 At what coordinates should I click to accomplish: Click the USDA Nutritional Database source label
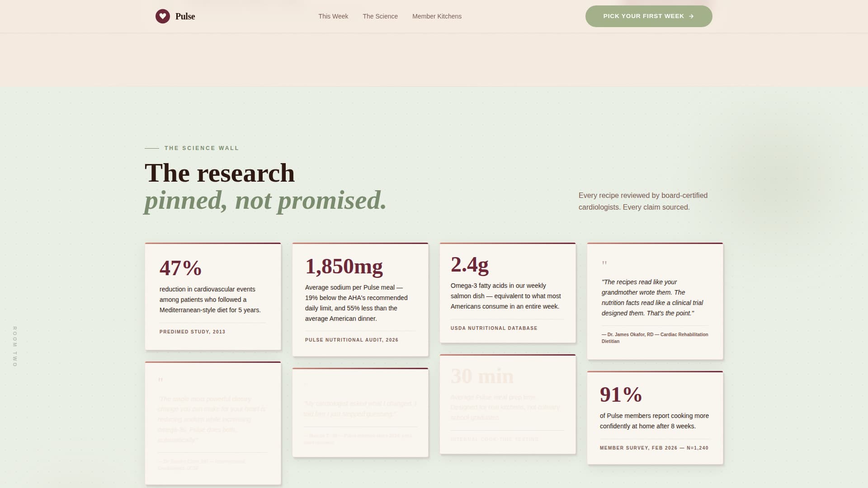pyautogui.click(x=494, y=328)
